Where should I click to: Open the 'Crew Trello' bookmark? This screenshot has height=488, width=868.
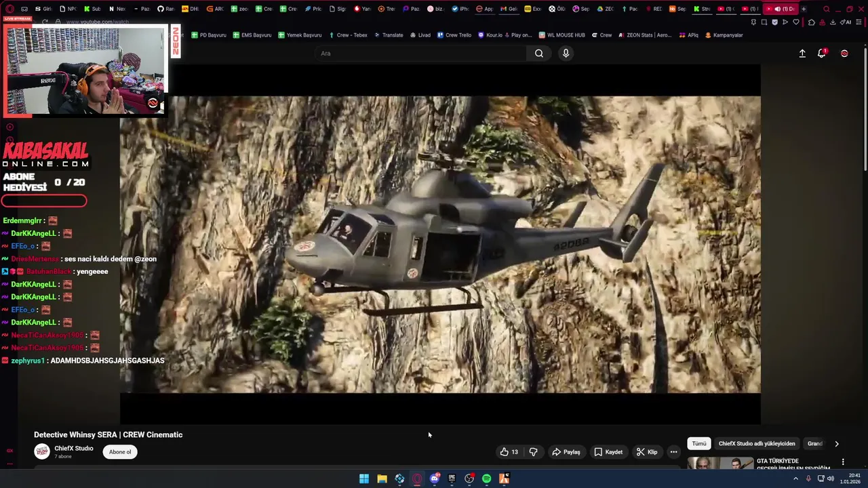[454, 35]
